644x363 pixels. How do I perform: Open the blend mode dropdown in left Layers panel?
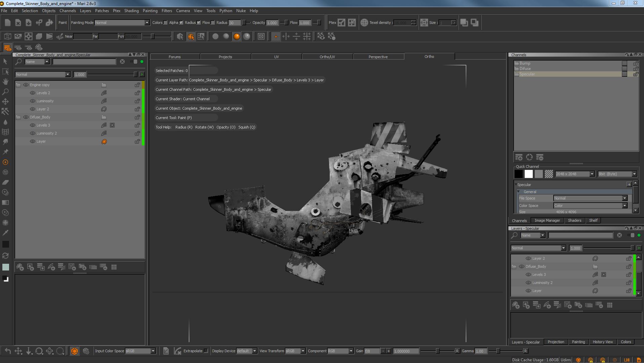tap(43, 74)
